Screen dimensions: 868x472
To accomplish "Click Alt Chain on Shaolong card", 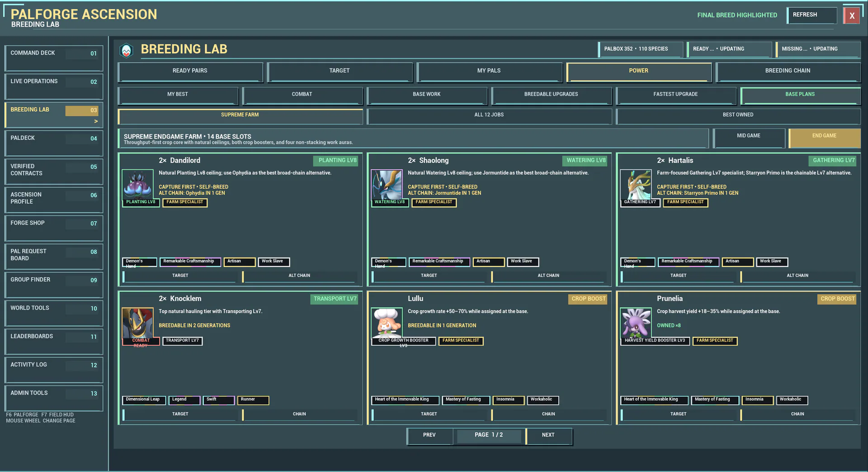I will pyautogui.click(x=548, y=277).
